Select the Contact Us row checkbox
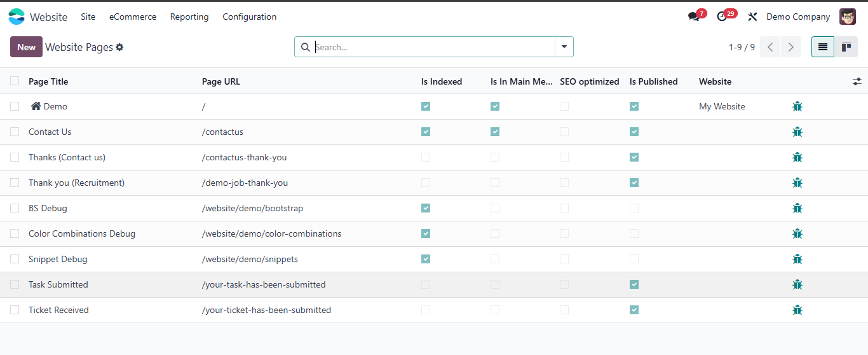Image resolution: width=868 pixels, height=355 pixels. pyautogui.click(x=15, y=132)
